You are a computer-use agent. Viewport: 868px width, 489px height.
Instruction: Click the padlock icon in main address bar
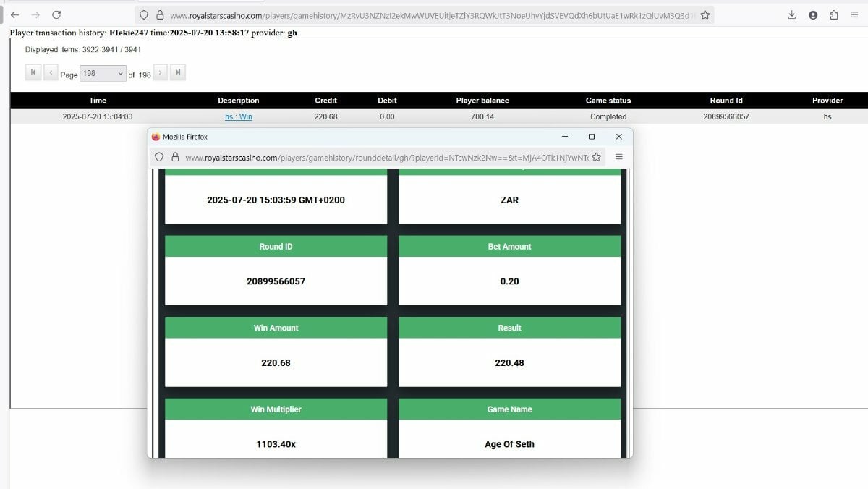click(160, 14)
